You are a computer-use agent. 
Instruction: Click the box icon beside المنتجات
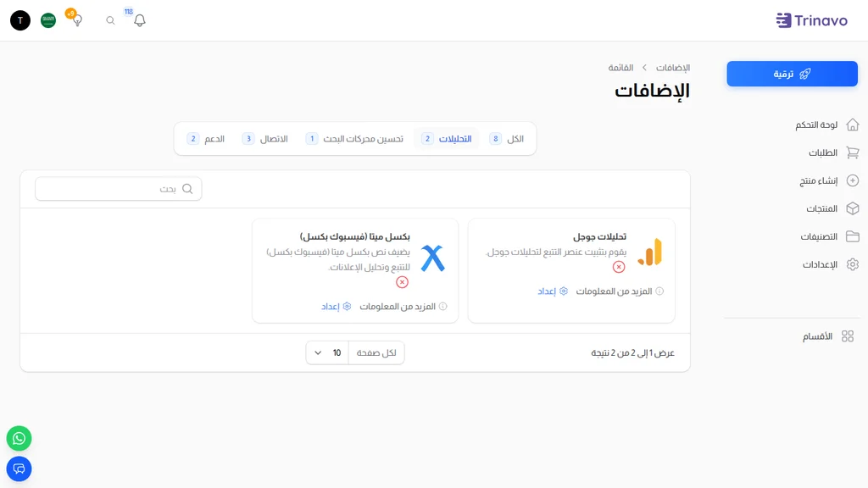pyautogui.click(x=853, y=208)
